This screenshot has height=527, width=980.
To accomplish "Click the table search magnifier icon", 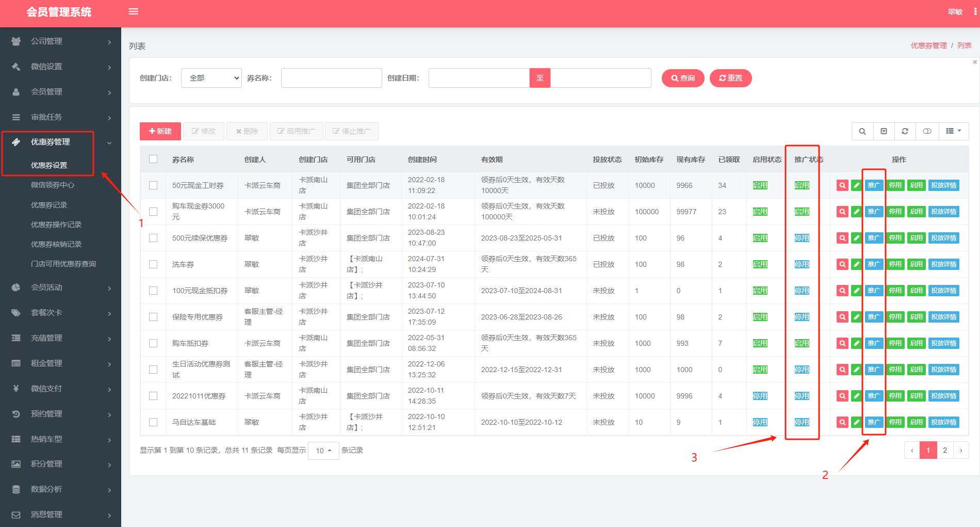I will click(862, 131).
